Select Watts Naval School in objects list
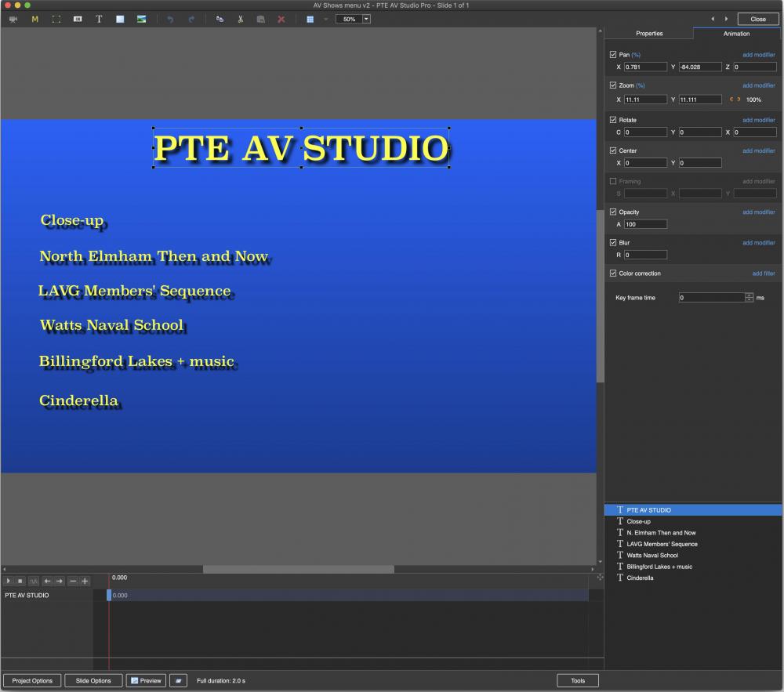This screenshot has width=784, height=692. (693, 555)
